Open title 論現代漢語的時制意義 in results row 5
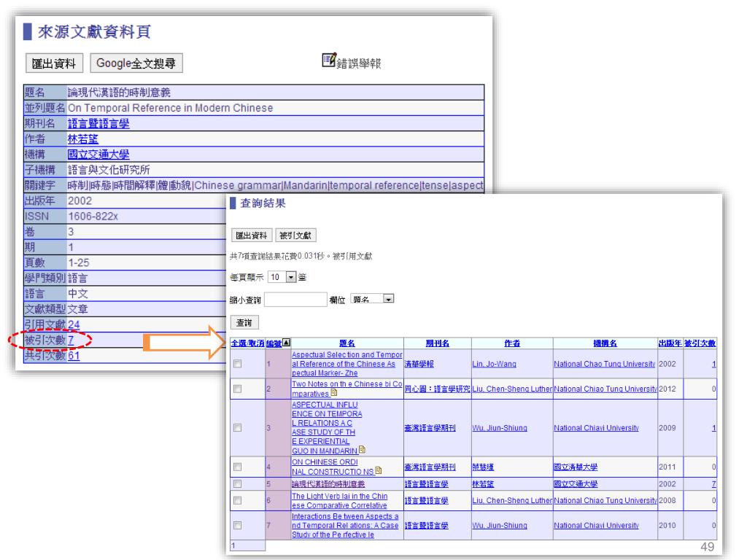The image size is (747, 560). point(328,484)
